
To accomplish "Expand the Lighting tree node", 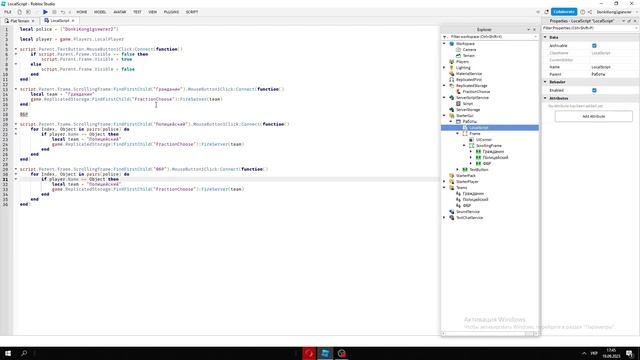I will 444,68.
